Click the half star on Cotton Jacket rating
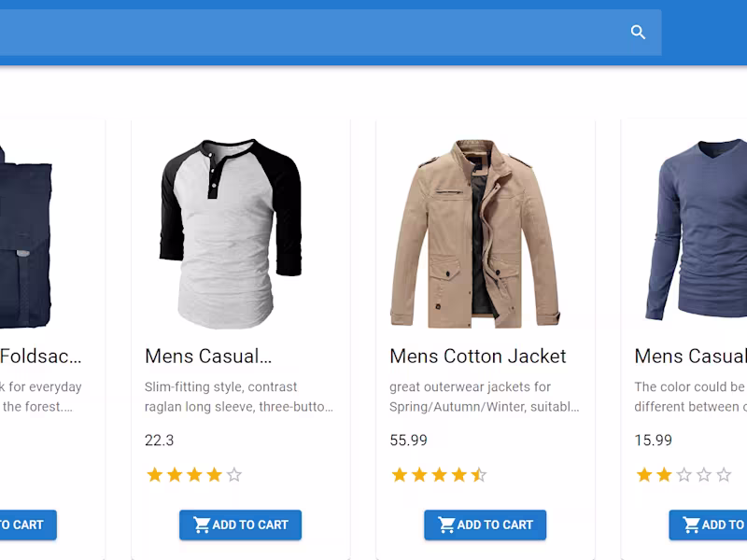 click(x=479, y=475)
